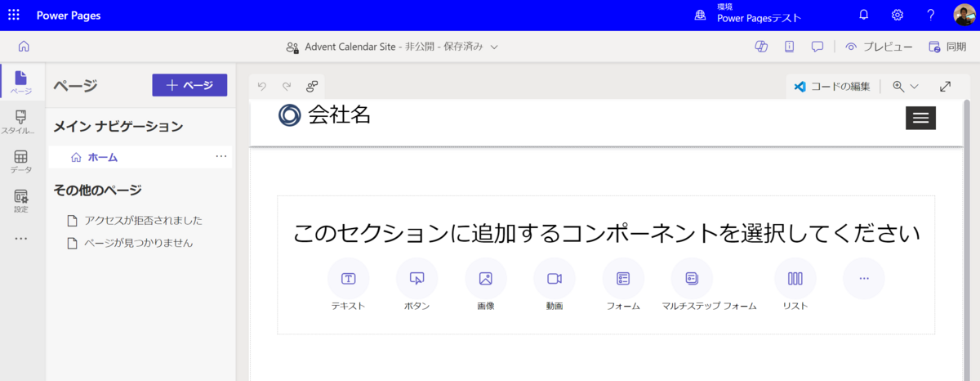Screen dimensions: 980x381
Task: Click 同期 sync button
Action: [947, 47]
